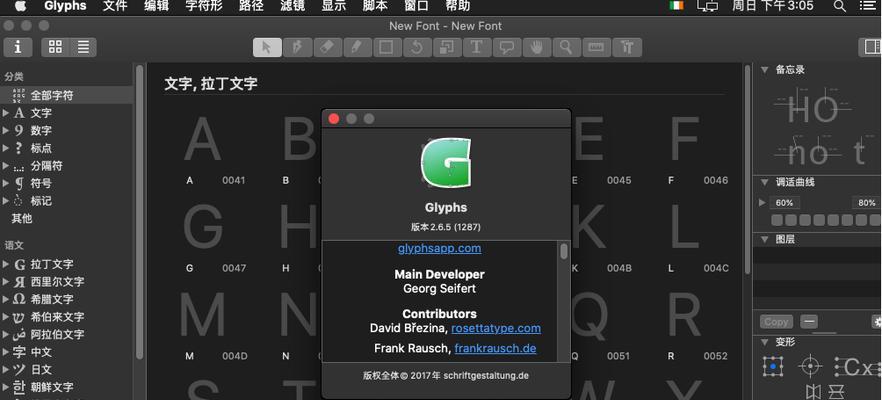This screenshot has width=882, height=400.
Task: Collapse the 调适曲线 panel section
Action: tap(764, 182)
